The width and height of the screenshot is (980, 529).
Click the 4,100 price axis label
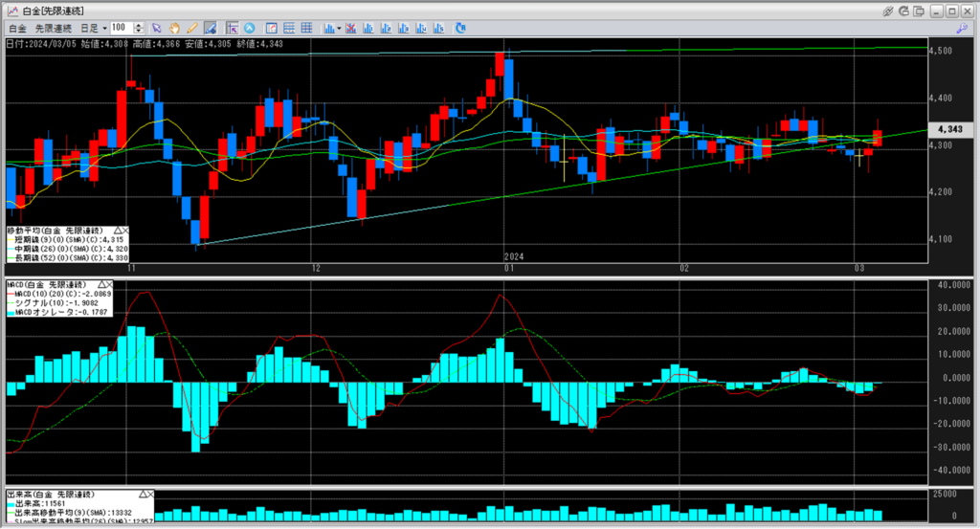pos(940,239)
